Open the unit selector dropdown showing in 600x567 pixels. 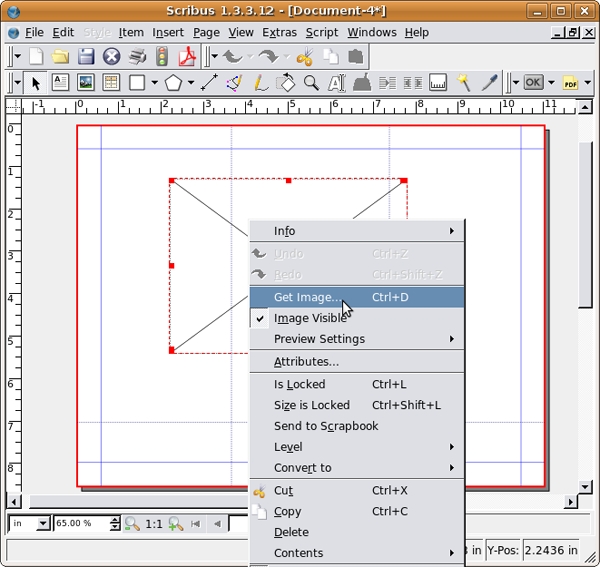(x=43, y=523)
